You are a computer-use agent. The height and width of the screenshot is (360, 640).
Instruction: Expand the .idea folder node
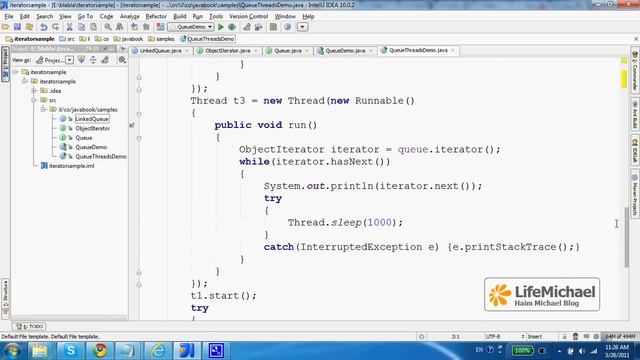click(x=34, y=91)
